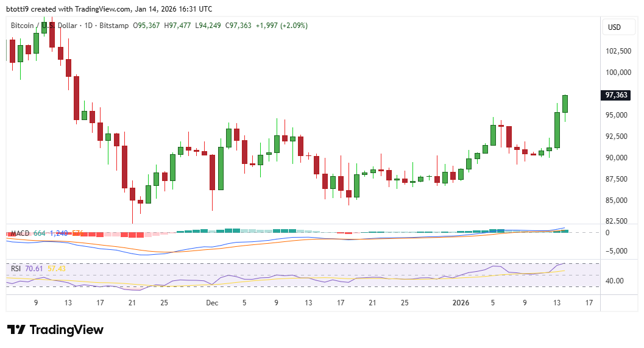Select the 2026 marker on the time axis
The height and width of the screenshot is (348, 644).
[461, 302]
